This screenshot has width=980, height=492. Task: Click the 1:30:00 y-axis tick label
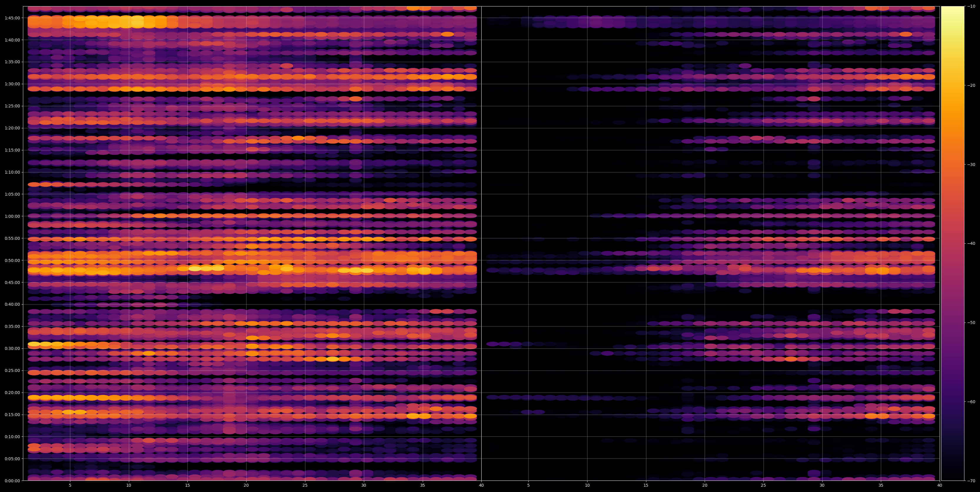click(x=12, y=84)
